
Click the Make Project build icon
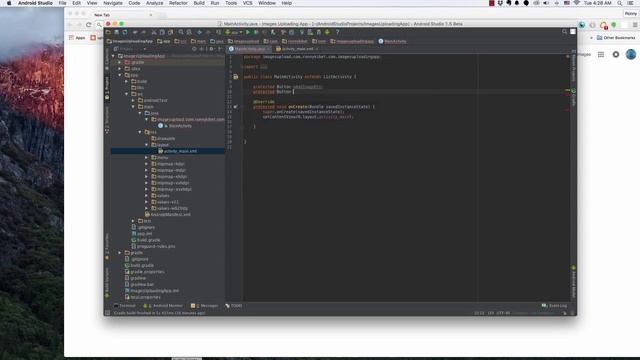[219, 32]
